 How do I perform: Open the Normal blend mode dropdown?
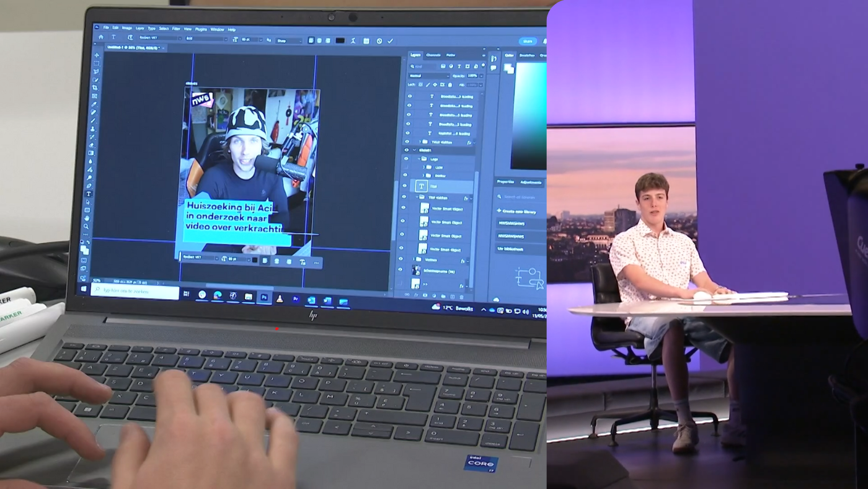coord(428,76)
